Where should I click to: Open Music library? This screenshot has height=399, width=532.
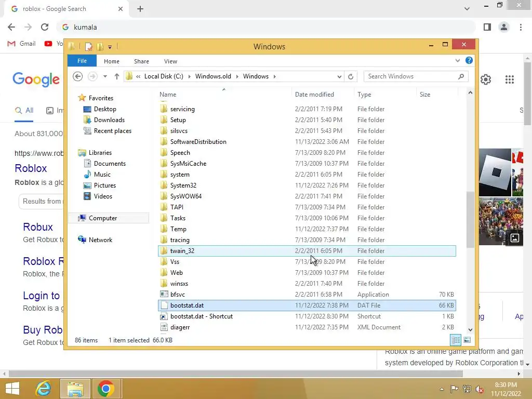click(102, 175)
